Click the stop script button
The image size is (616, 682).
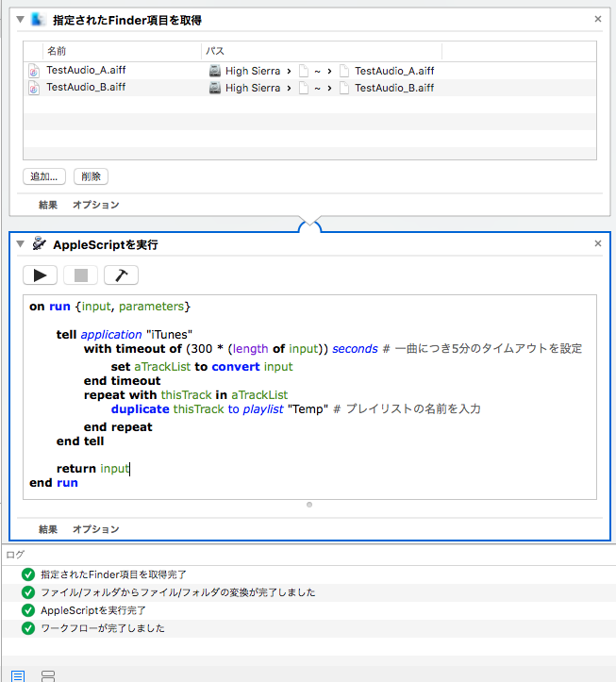click(80, 275)
